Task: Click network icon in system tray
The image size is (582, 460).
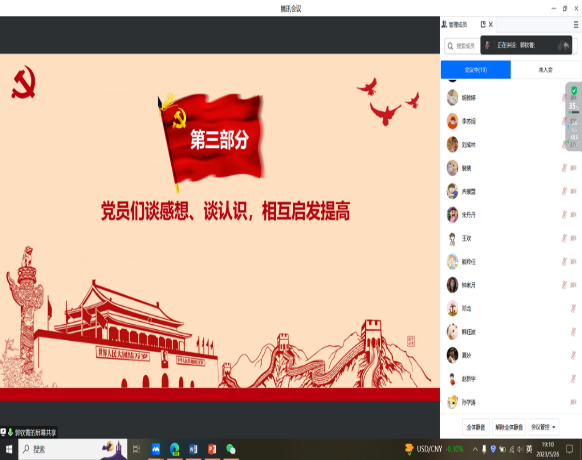Action: click(x=511, y=450)
